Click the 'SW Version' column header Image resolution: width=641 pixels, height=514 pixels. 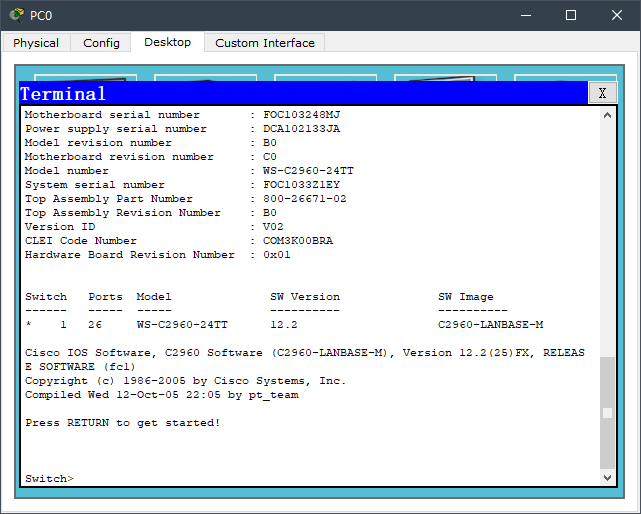click(x=305, y=296)
